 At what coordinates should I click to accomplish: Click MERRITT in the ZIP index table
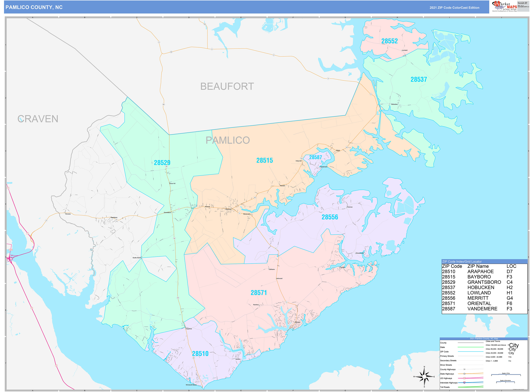(478, 298)
